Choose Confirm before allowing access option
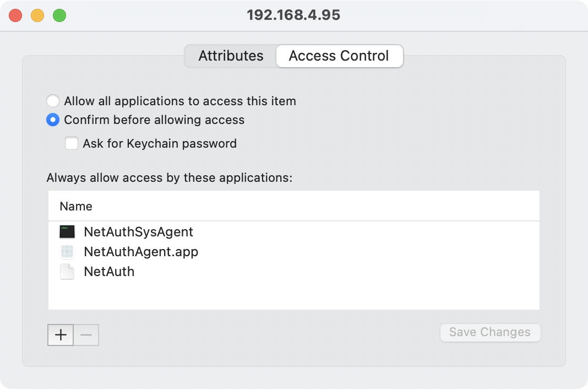The height and width of the screenshot is (389, 588). click(53, 120)
